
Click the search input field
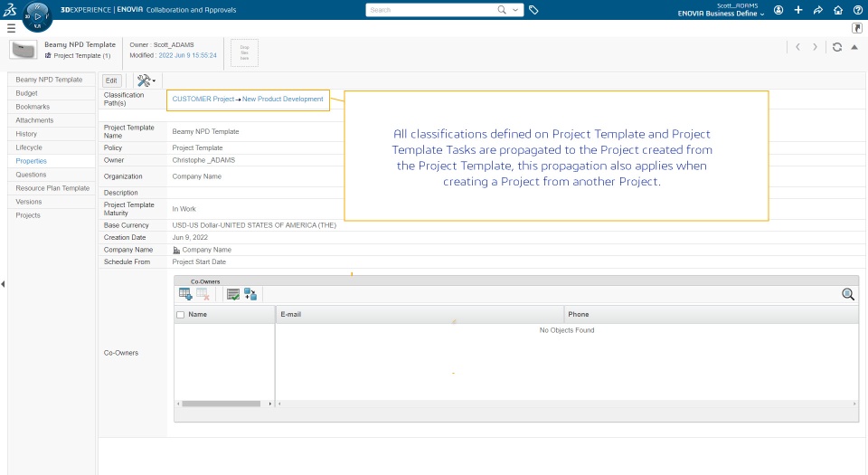[x=432, y=10]
